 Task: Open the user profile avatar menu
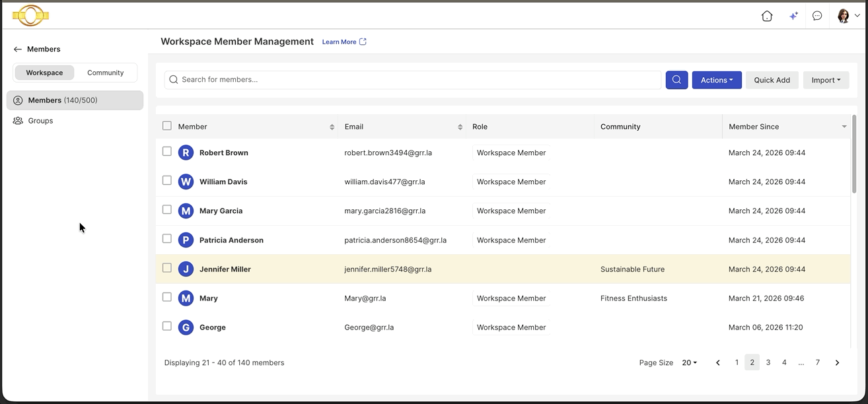click(x=848, y=16)
